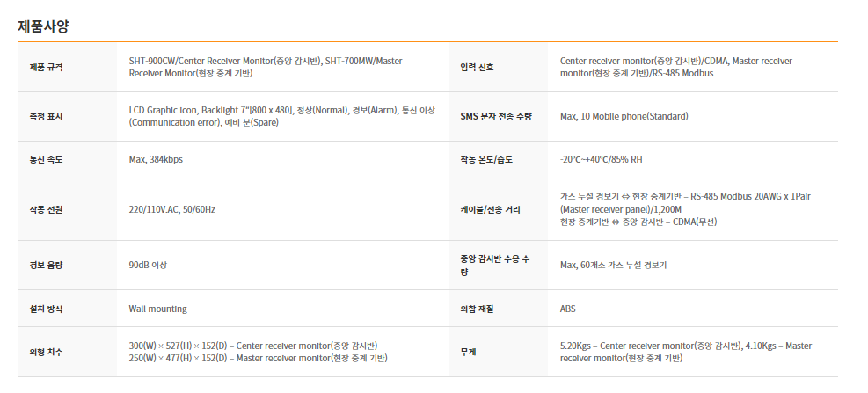Click the 제품사양 heading
Image resolution: width=868 pixels, height=393 pixels.
(43, 26)
